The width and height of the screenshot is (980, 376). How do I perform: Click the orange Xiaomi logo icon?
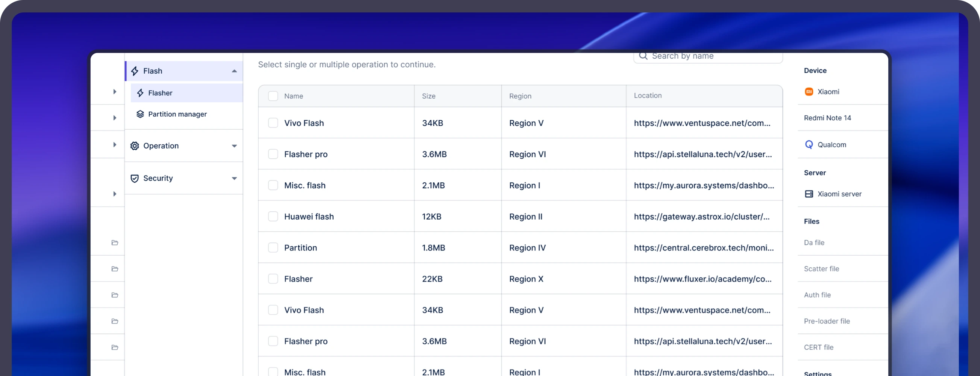[809, 92]
